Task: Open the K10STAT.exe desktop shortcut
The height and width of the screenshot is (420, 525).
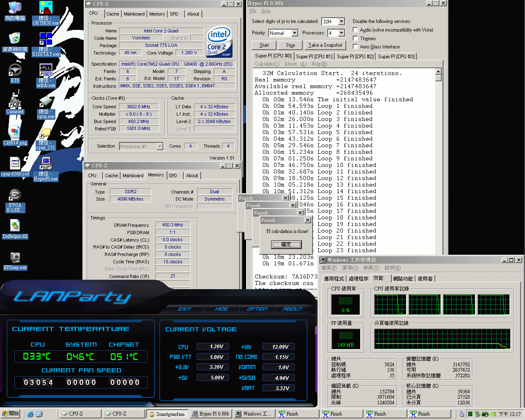Action: point(46,44)
